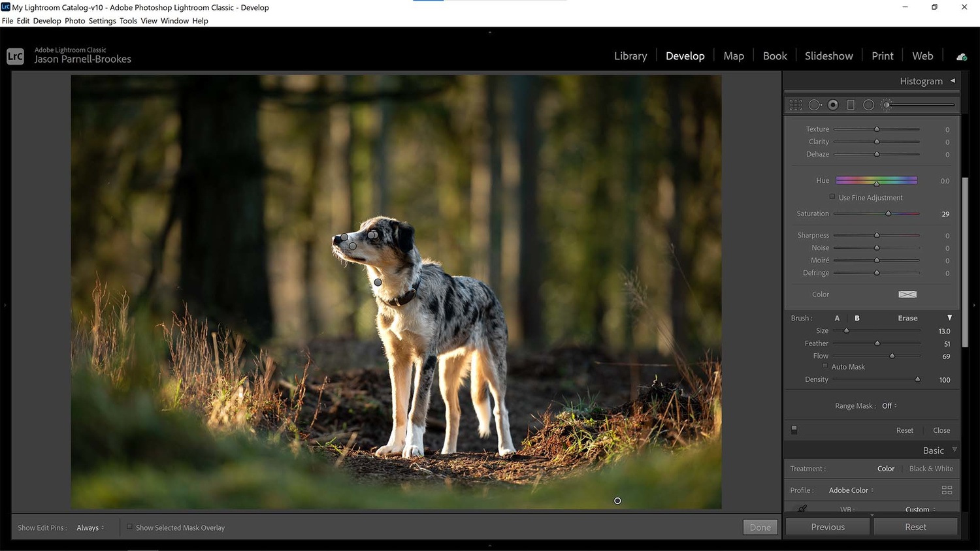This screenshot has height=551, width=980.
Task: Switch to the Web module
Action: click(x=923, y=56)
